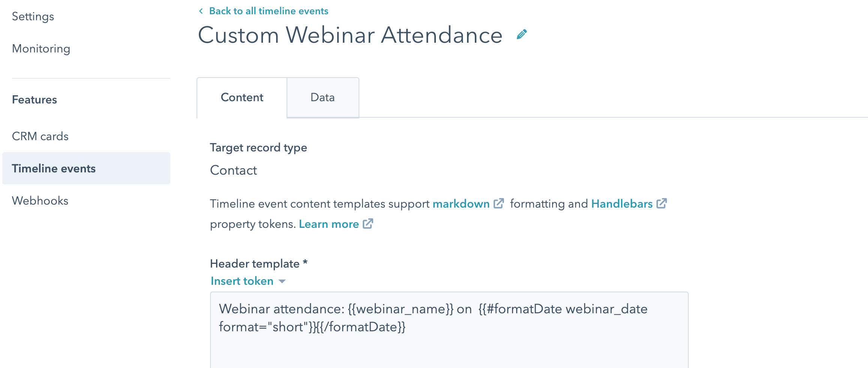Viewport: 868px width, 368px height.
Task: Click the back chevron arrow icon
Action: coord(201,11)
